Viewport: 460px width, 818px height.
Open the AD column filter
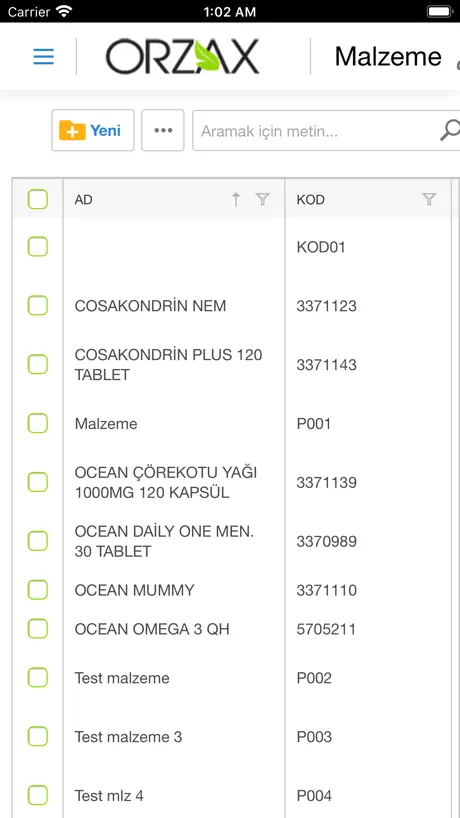tap(263, 199)
